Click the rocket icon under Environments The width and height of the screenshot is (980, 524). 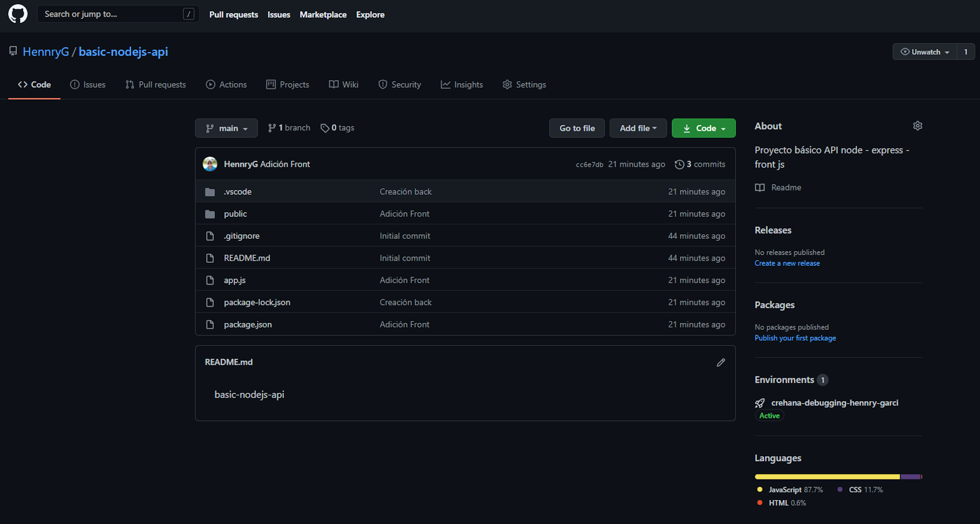pyautogui.click(x=759, y=403)
